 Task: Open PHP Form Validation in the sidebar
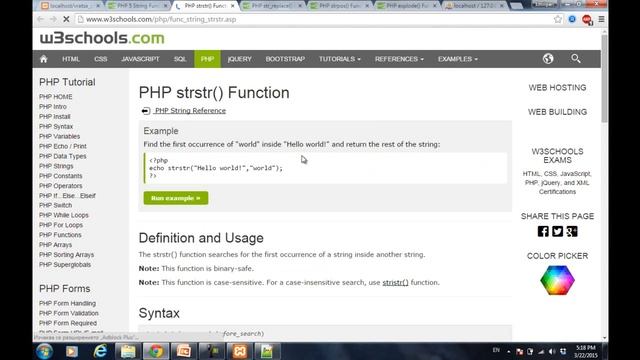pyautogui.click(x=69, y=313)
